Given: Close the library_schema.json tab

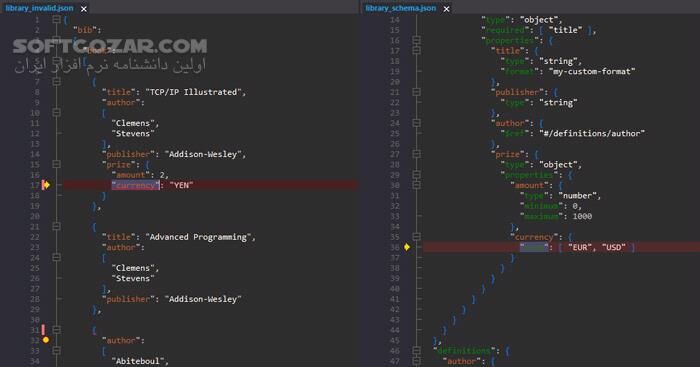Looking at the screenshot, I should [x=446, y=8].
